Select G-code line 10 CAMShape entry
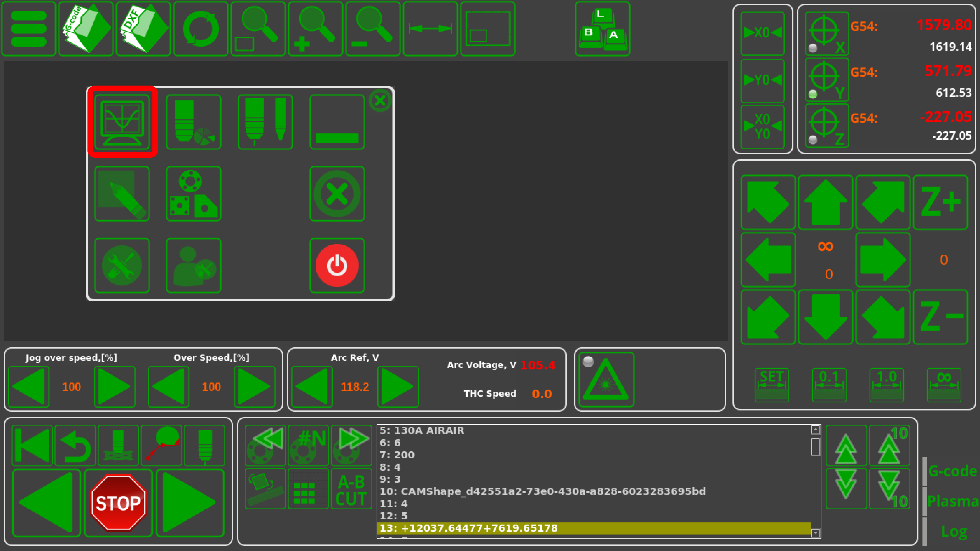 coord(542,491)
